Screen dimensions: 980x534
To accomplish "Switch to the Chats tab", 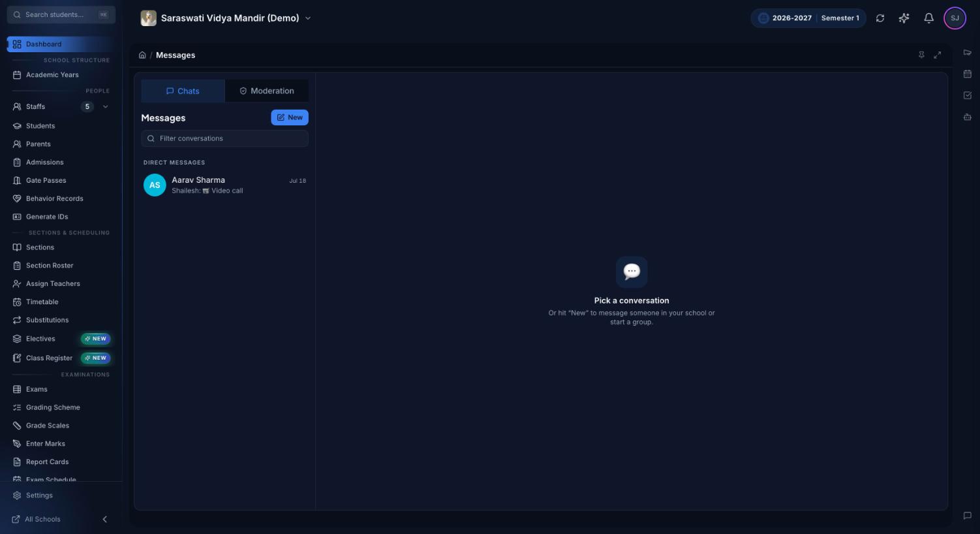I will coord(183,91).
